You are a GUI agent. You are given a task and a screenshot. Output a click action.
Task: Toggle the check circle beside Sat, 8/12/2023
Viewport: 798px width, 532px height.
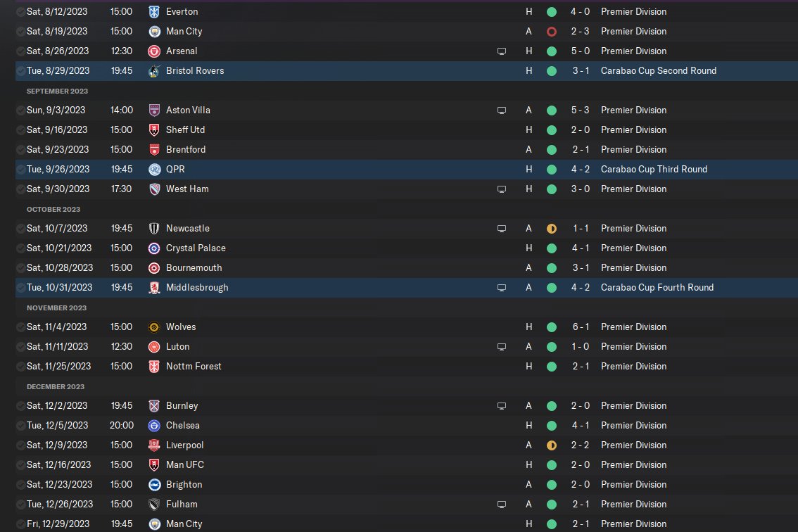[x=20, y=12]
